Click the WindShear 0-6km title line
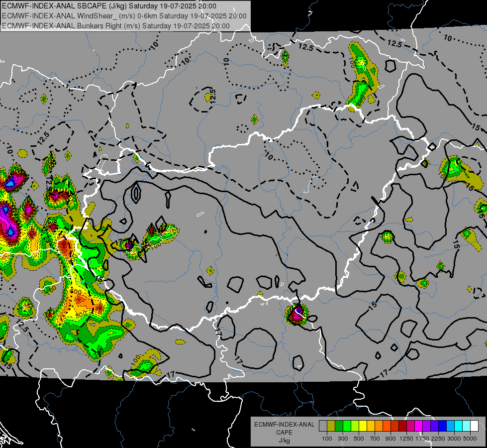This screenshot has width=487, height=448. click(x=124, y=16)
